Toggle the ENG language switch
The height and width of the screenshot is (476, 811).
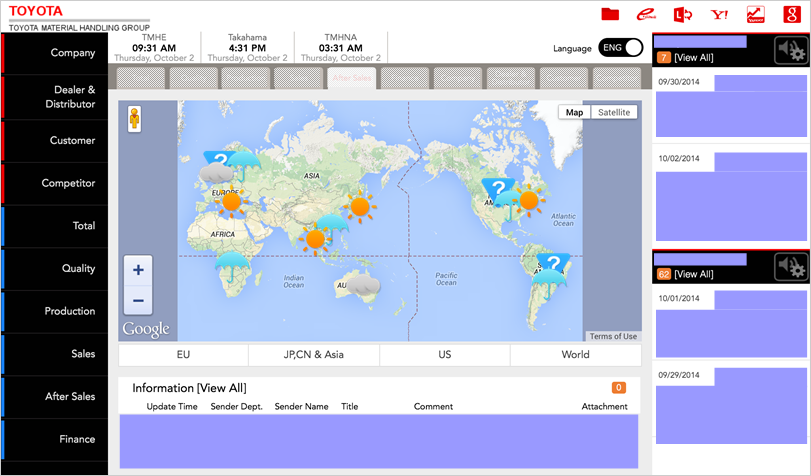(x=620, y=48)
